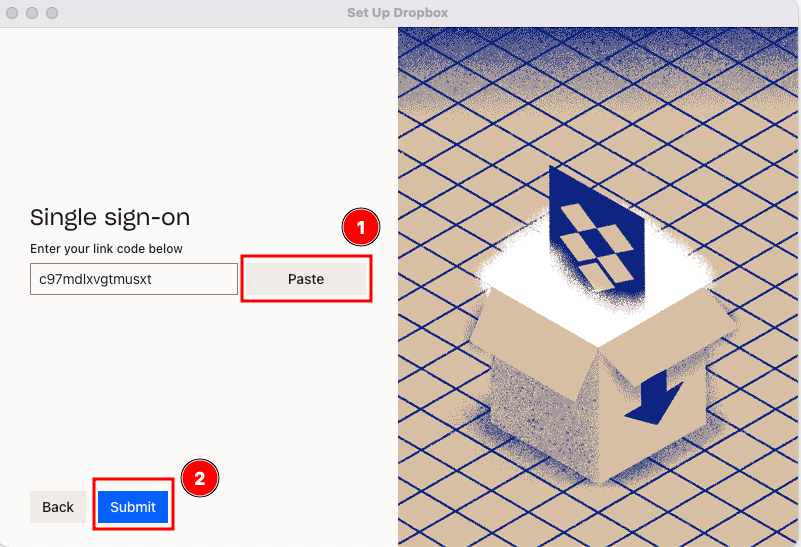Focus the link code input field
The width and height of the screenshot is (801, 547).
click(133, 279)
